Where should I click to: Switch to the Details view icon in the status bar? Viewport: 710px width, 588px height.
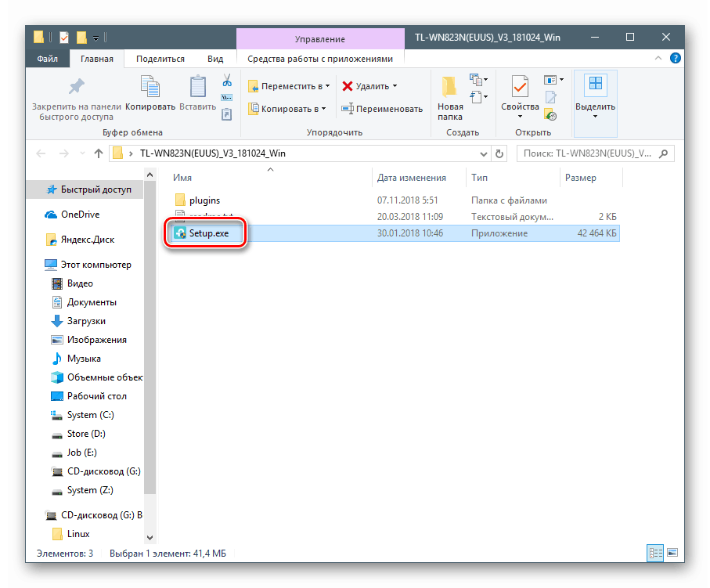pyautogui.click(x=655, y=553)
